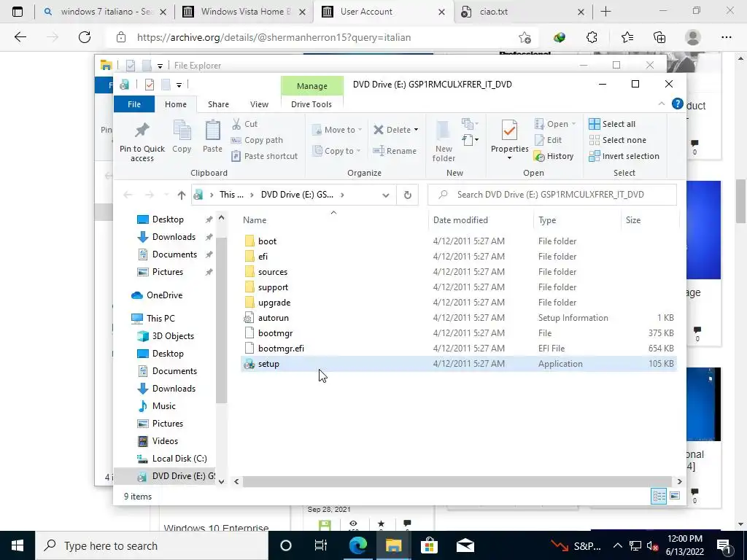Open Edge Settings and more menu

pos(726,37)
